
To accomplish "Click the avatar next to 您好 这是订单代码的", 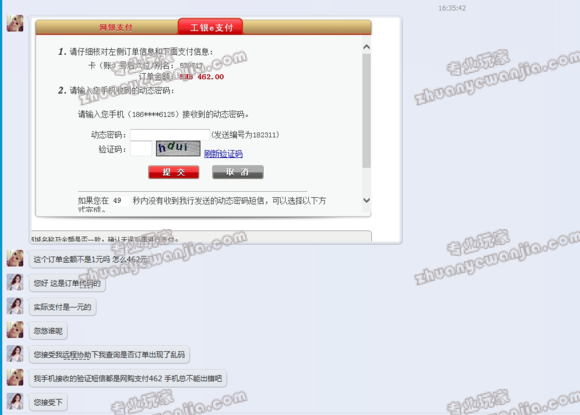I will click(x=15, y=282).
